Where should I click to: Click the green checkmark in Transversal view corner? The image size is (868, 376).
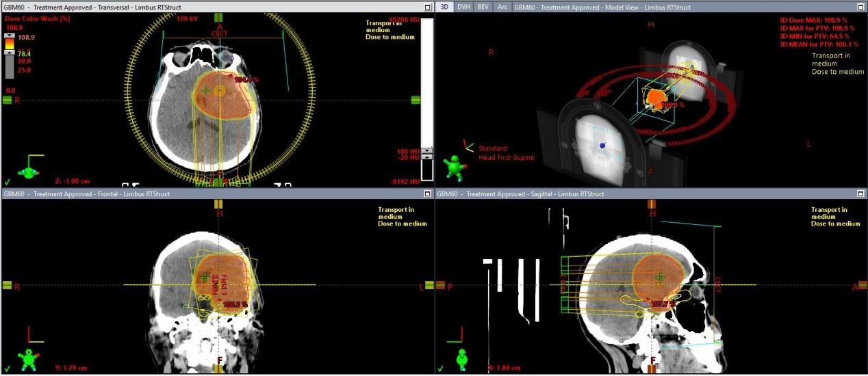(7, 182)
